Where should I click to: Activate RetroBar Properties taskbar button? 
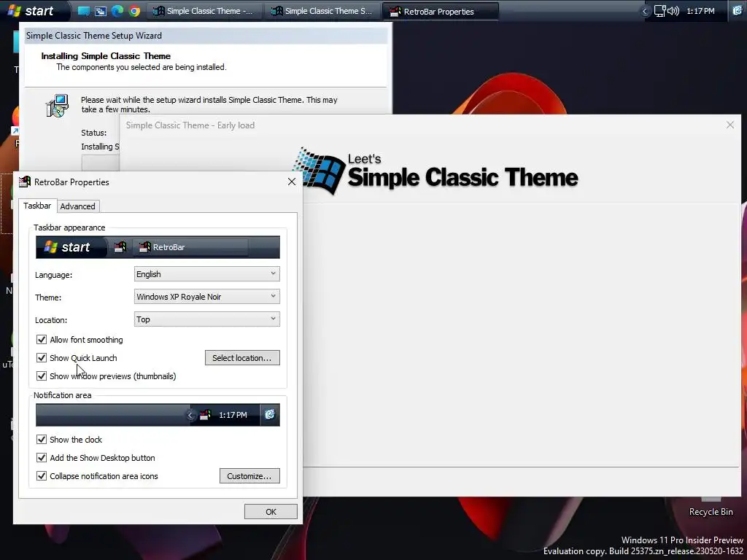pyautogui.click(x=441, y=11)
